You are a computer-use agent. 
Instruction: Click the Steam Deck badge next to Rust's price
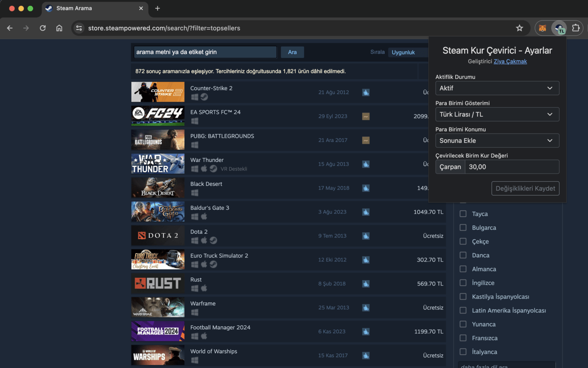click(x=365, y=283)
